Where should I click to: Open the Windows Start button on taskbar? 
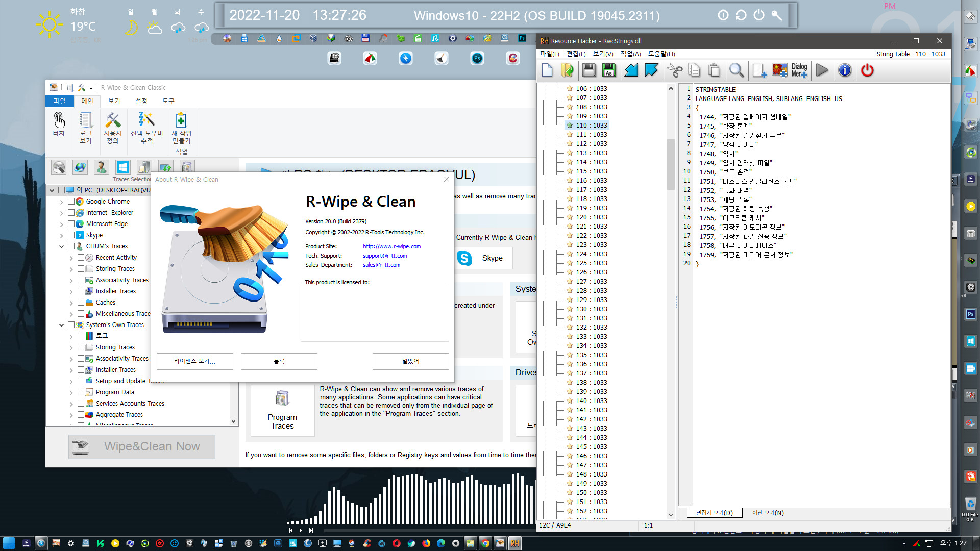coord(9,543)
